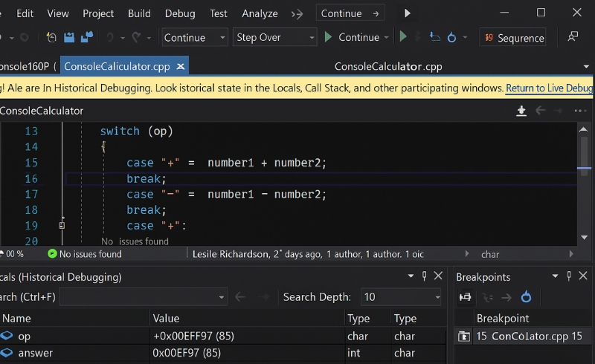Open the Test menu

218,13
